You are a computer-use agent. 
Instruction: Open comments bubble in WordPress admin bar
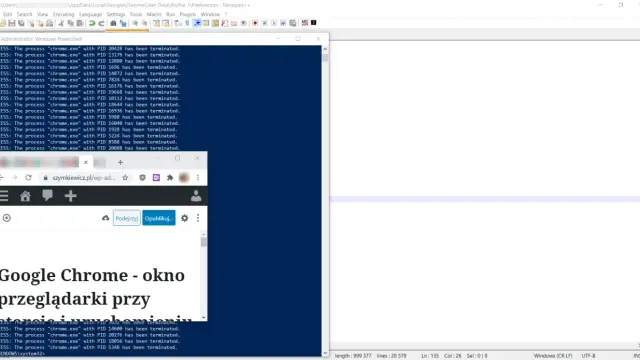tap(47, 196)
